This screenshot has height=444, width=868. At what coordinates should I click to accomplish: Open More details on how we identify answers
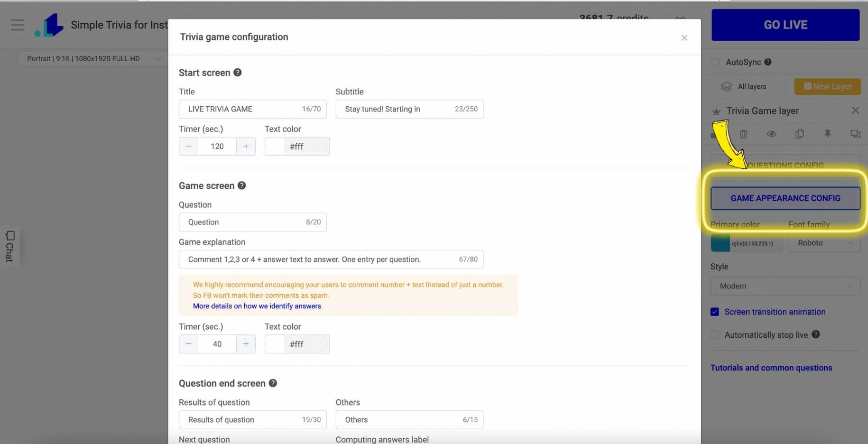pyautogui.click(x=257, y=306)
